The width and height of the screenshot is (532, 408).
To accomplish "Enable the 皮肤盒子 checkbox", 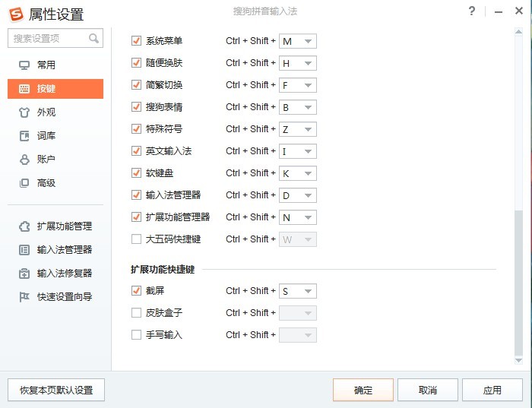I will point(136,313).
